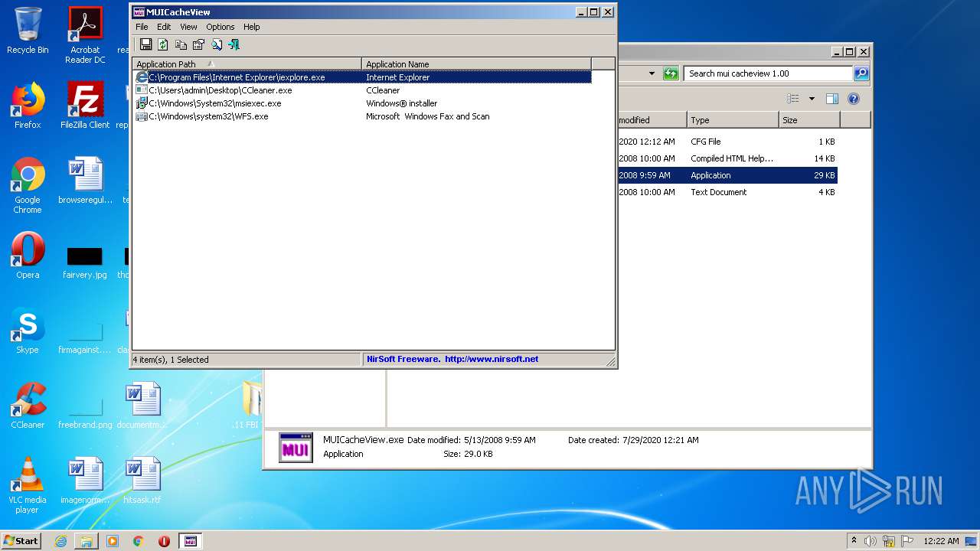Click the Exit door toolbar icon

coord(234,45)
